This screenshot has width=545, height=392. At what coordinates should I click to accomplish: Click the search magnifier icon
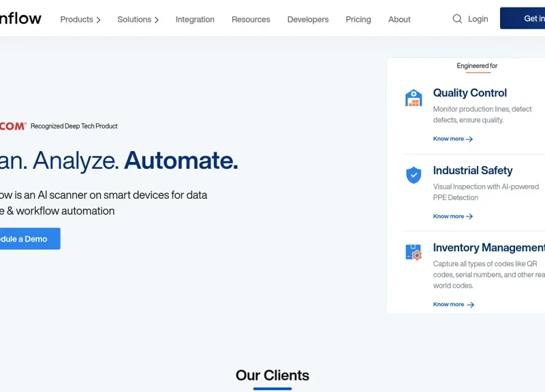tap(457, 19)
